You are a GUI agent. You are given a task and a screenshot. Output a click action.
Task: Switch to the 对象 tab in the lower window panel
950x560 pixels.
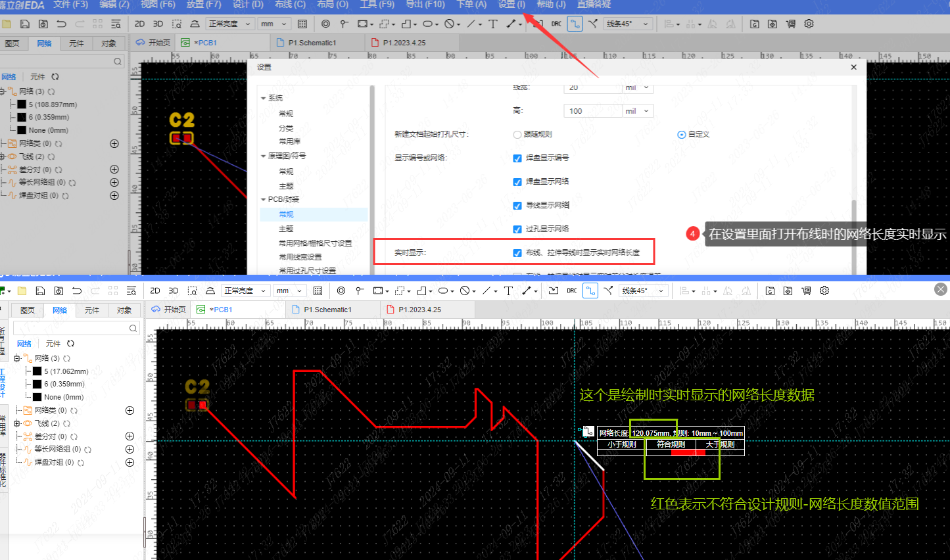[124, 310]
